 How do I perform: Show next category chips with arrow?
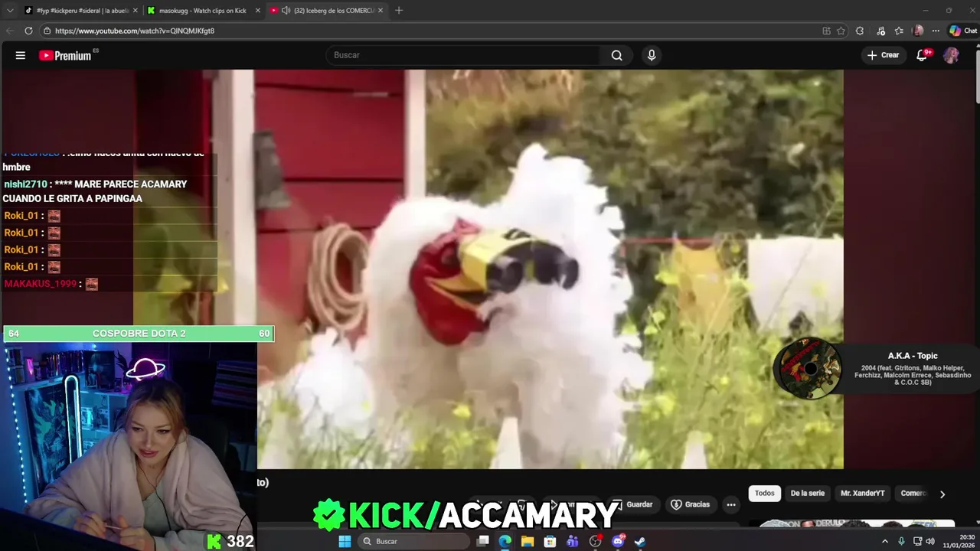[942, 494]
